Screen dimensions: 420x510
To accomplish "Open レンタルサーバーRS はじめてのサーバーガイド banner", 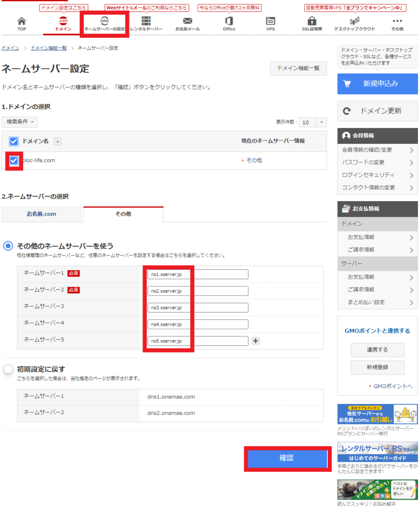I will (x=377, y=452).
